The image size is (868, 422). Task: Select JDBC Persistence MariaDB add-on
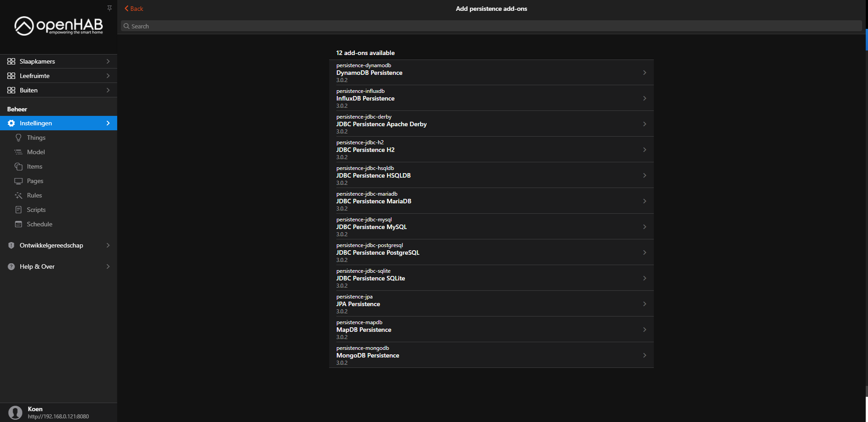(491, 201)
